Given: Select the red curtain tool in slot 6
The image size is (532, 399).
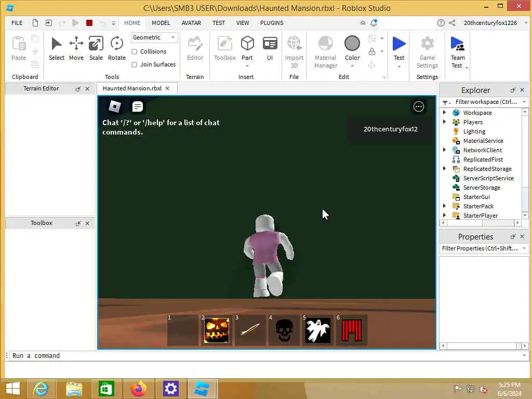Looking at the screenshot, I should (352, 330).
